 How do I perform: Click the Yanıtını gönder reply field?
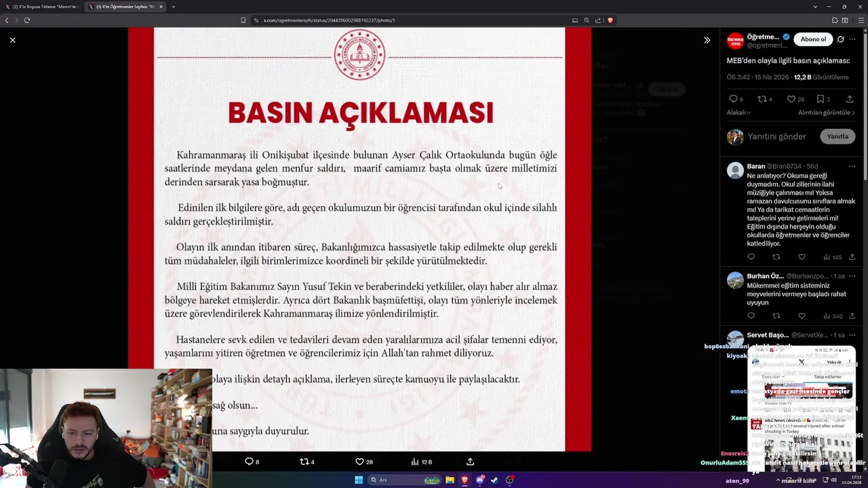[x=776, y=136]
